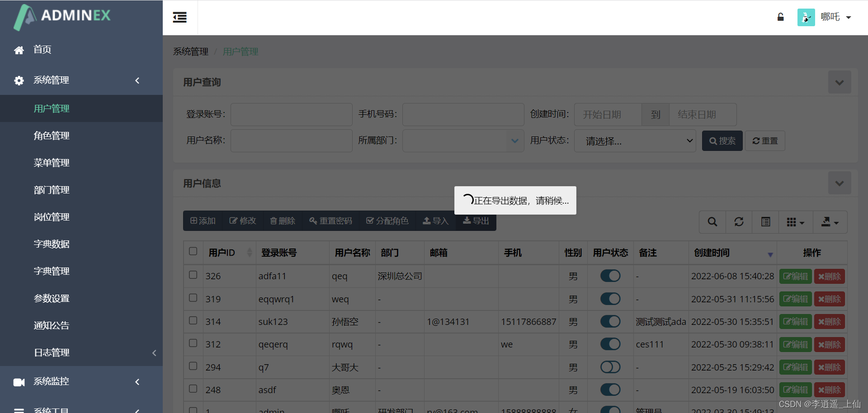Viewport: 868px width, 413px height.
Task: Click the 开始日期 date field
Action: [608, 114]
